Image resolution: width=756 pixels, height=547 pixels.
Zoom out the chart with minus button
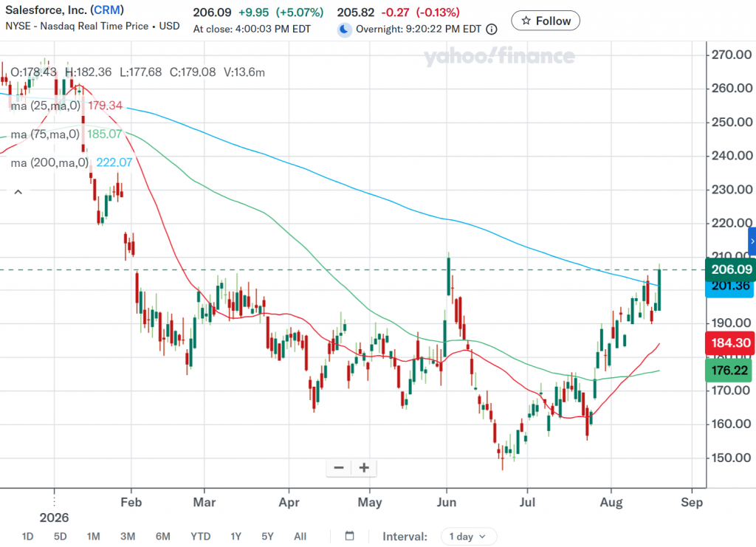[x=338, y=467]
